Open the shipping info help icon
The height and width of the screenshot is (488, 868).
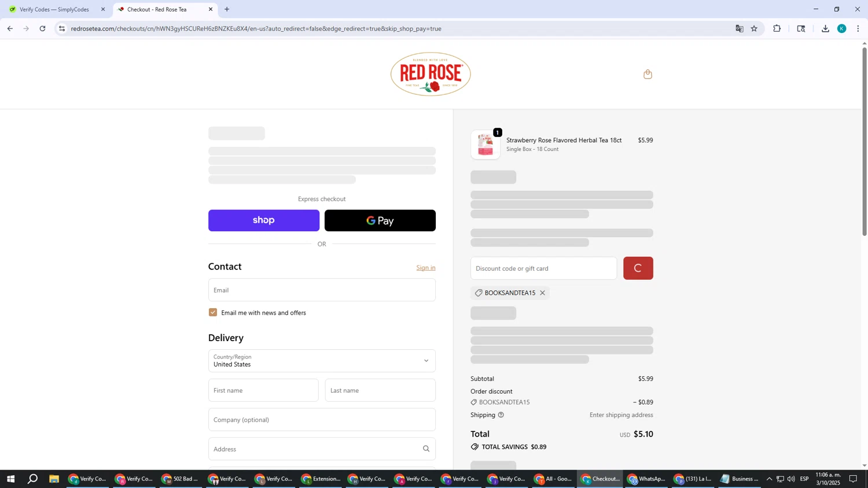[x=501, y=415]
